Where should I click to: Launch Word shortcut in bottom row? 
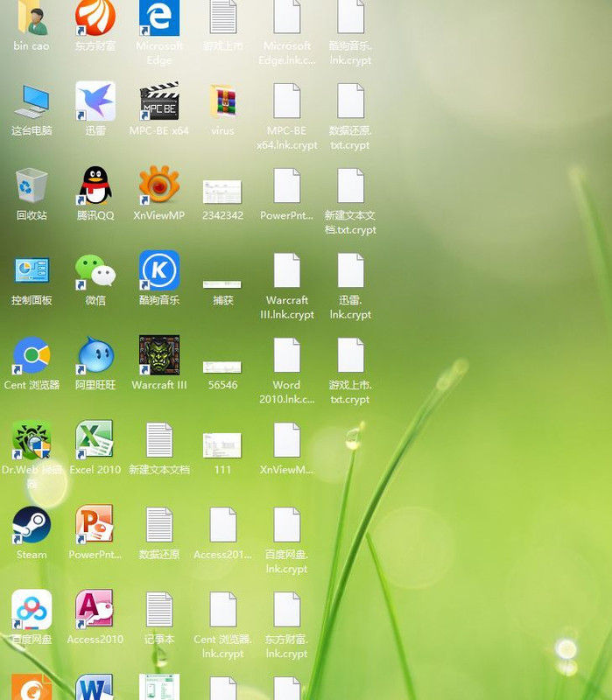(95, 688)
